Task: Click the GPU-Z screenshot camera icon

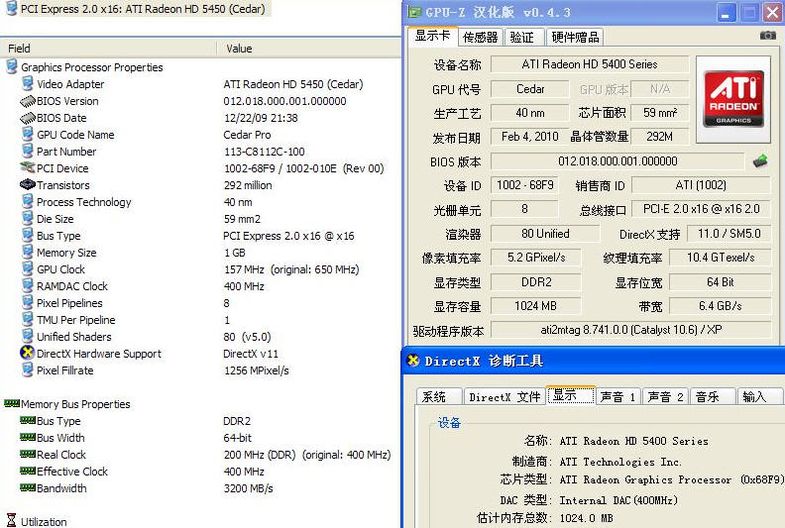Action: [767, 36]
